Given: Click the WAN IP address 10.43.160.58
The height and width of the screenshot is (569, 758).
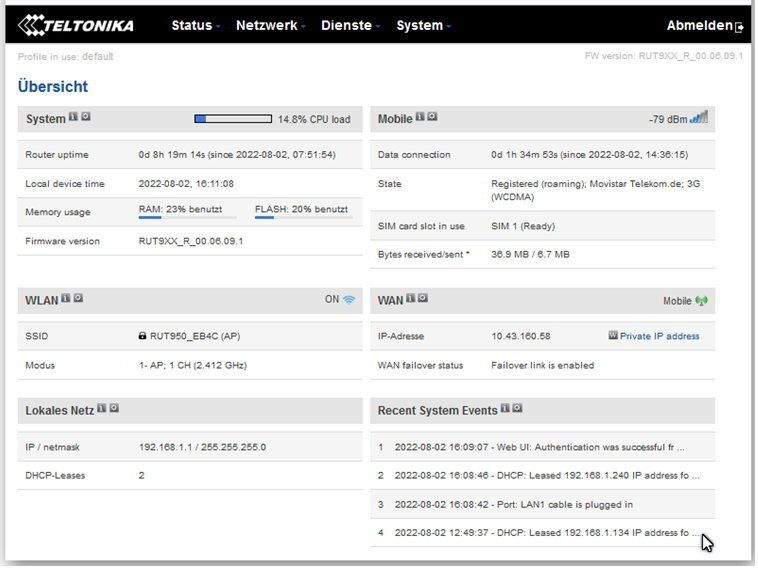Looking at the screenshot, I should pyautogui.click(x=521, y=336).
